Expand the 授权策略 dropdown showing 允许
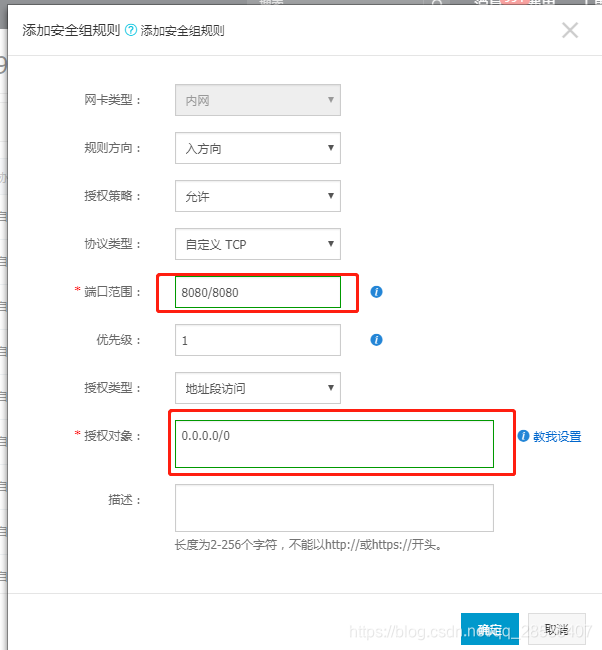 click(258, 196)
